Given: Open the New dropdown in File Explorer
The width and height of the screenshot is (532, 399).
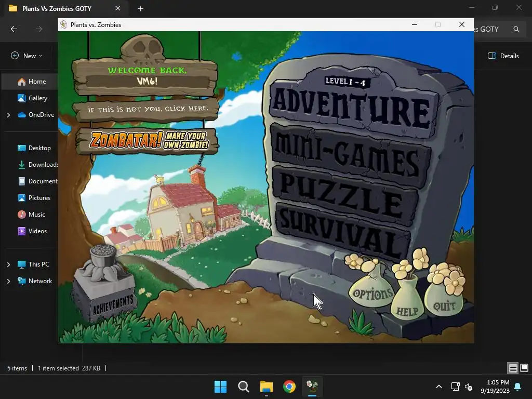Looking at the screenshot, I should 27,56.
